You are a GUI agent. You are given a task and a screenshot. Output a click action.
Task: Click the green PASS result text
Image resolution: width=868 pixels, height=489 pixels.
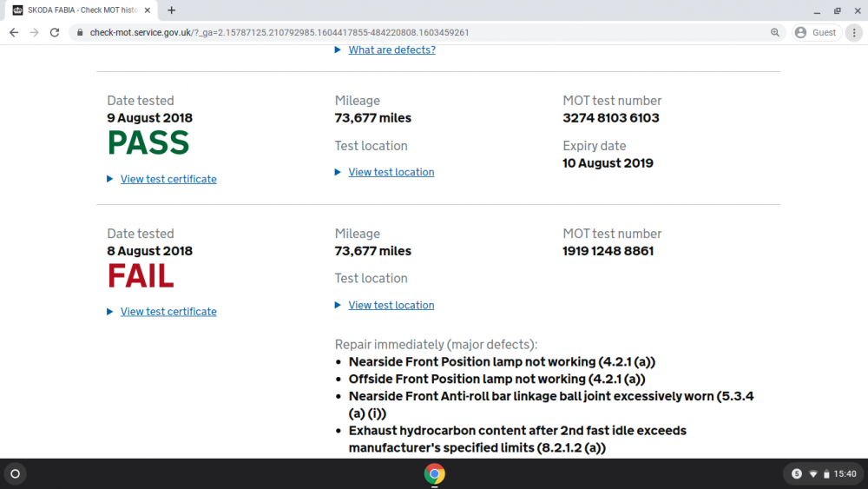pyautogui.click(x=148, y=143)
